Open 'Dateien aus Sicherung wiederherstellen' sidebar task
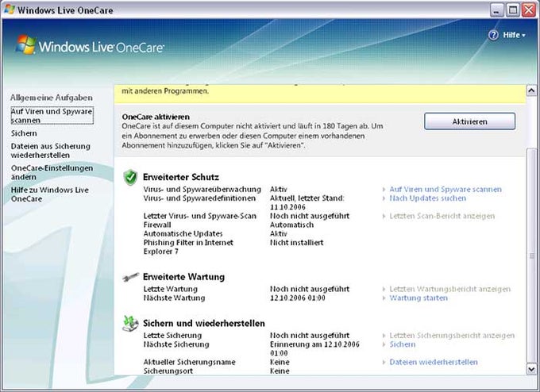Viewport: 540px width, 392px height. point(50,151)
